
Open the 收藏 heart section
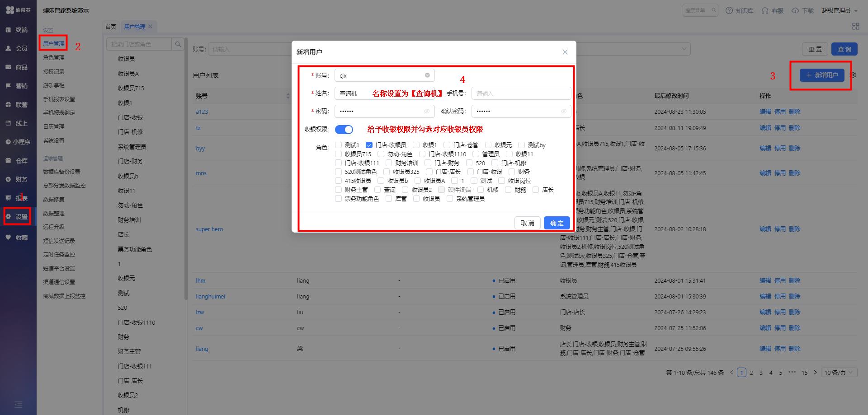17,237
